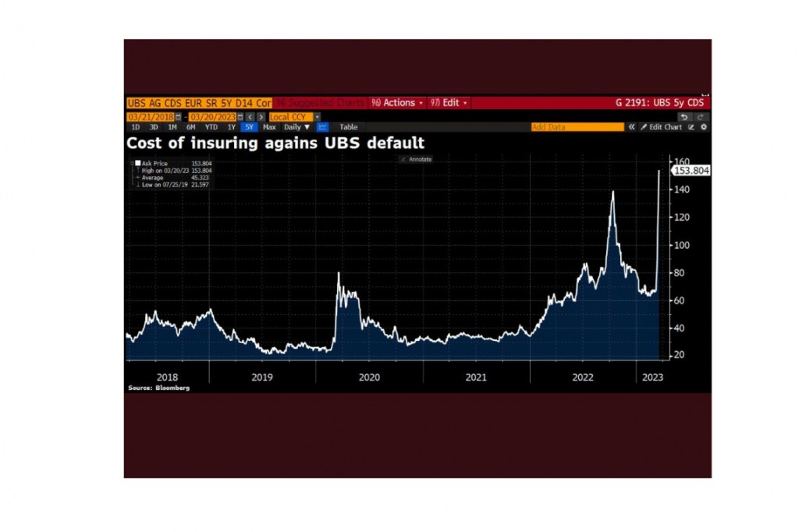The image size is (799, 532).
Task: Switch to the Table view
Action: (349, 127)
